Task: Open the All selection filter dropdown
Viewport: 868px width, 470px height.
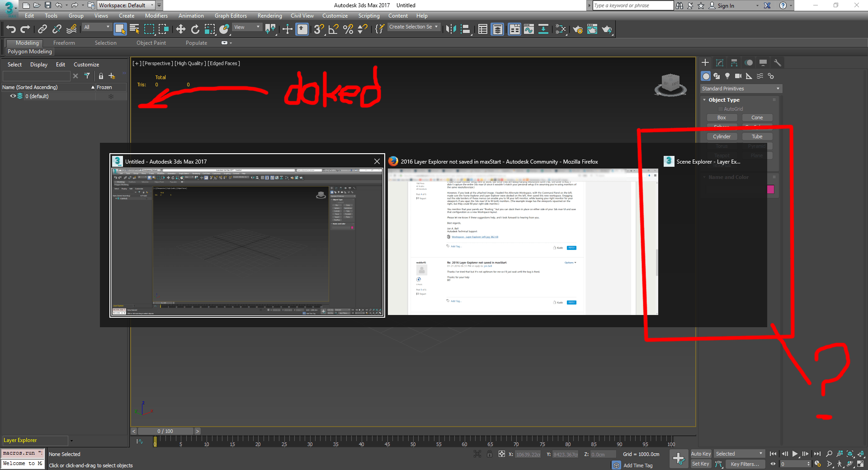Action: coord(97,27)
